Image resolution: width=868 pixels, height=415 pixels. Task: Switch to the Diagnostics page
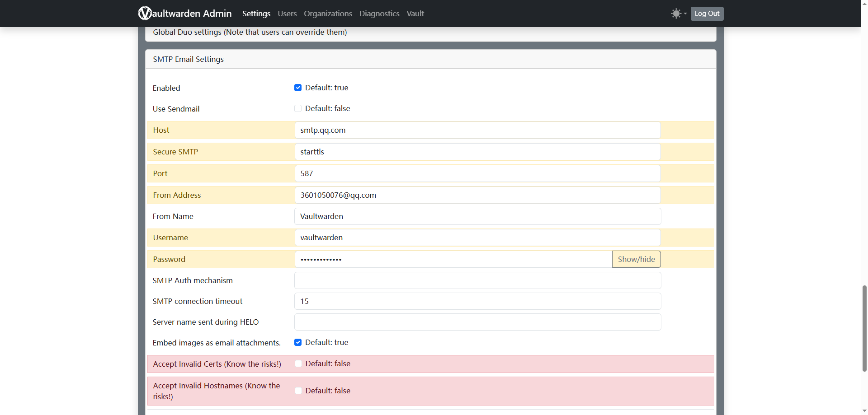click(x=379, y=14)
